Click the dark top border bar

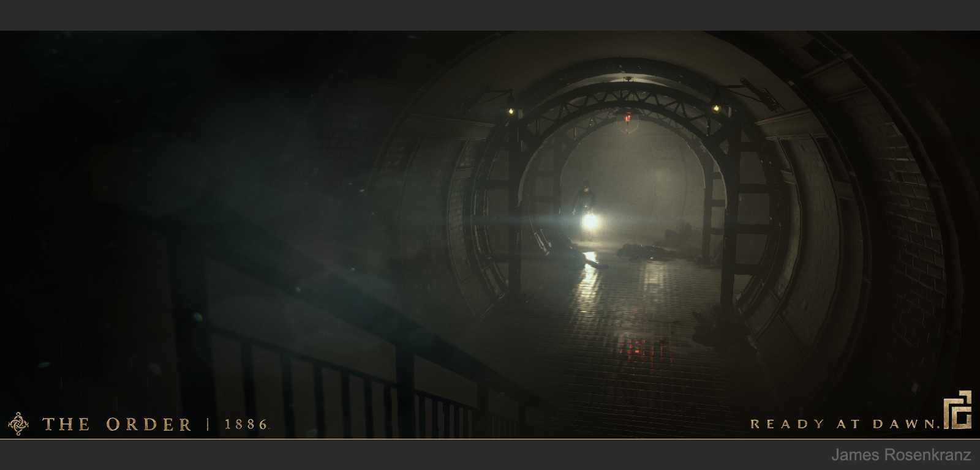490,15
